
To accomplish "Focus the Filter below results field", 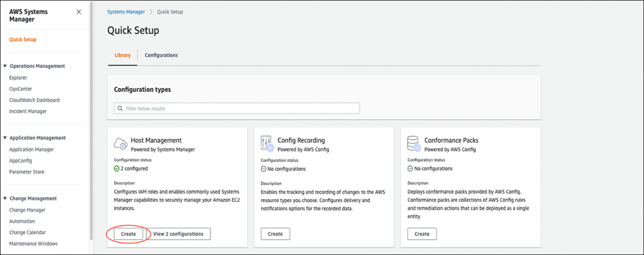I will pyautogui.click(x=240, y=108).
